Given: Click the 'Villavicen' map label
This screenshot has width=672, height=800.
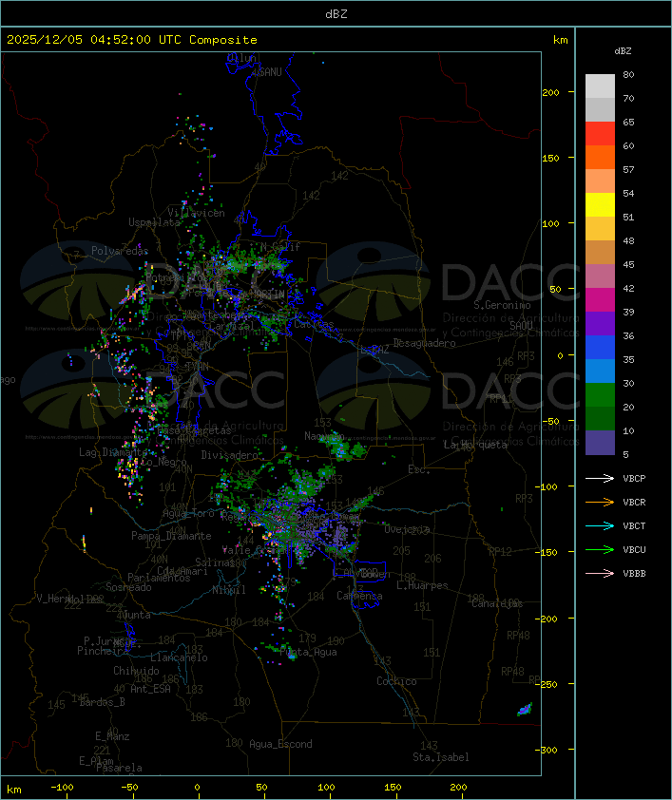Looking at the screenshot, I should tap(197, 213).
